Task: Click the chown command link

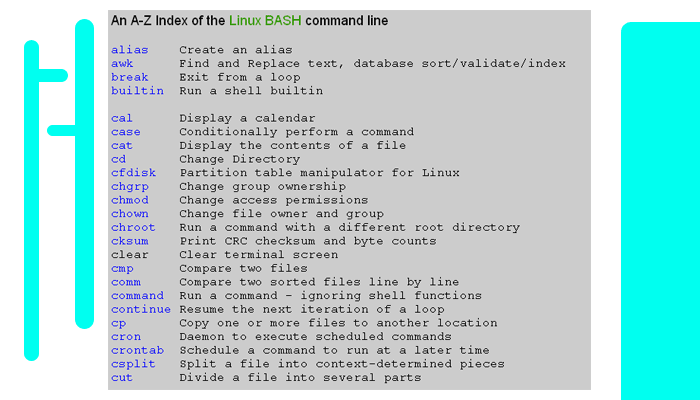Action: point(129,214)
